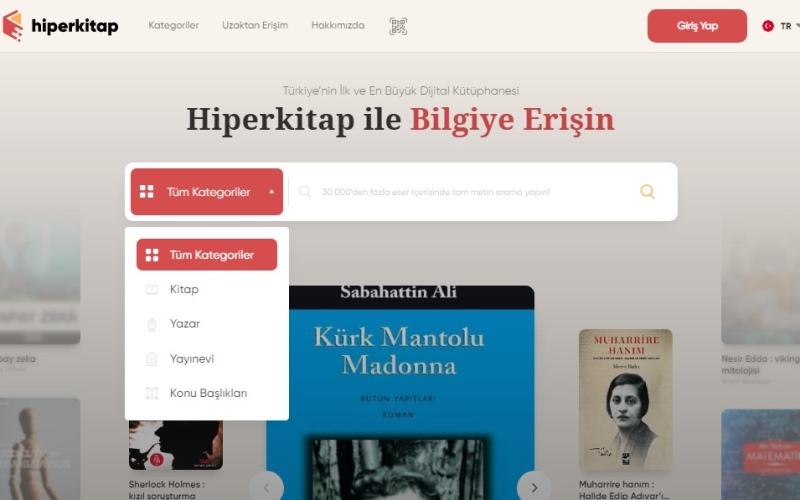The height and width of the screenshot is (500, 800).
Task: Click the hiperkitap logo
Action: tap(60, 26)
